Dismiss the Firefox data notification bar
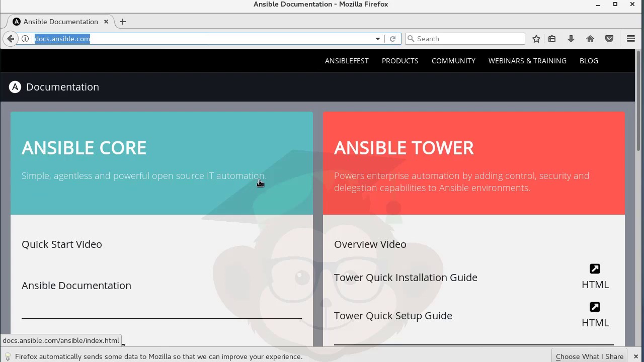644x362 pixels. [636, 356]
